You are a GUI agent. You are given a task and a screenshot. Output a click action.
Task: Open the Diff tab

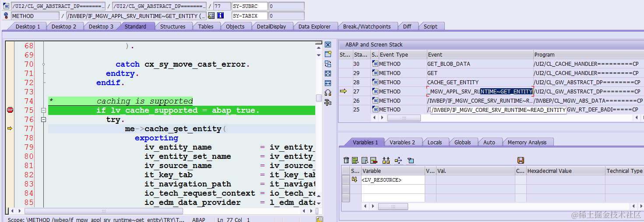(407, 26)
